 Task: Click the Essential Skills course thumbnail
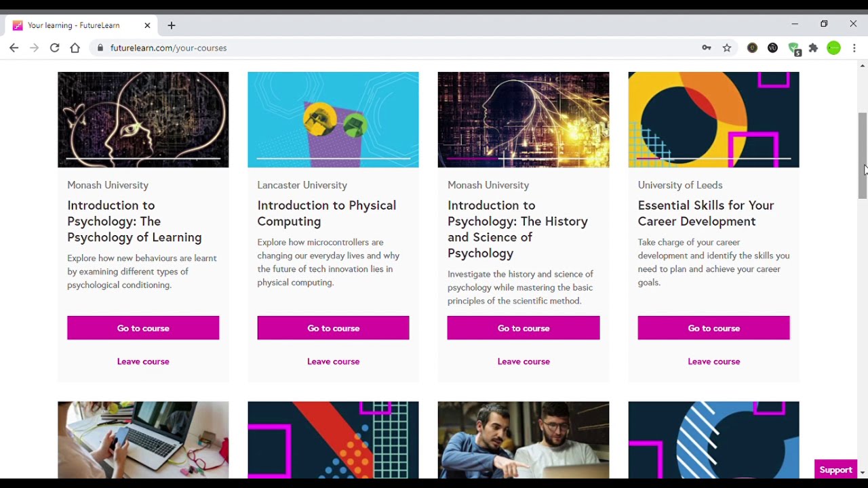pos(713,119)
